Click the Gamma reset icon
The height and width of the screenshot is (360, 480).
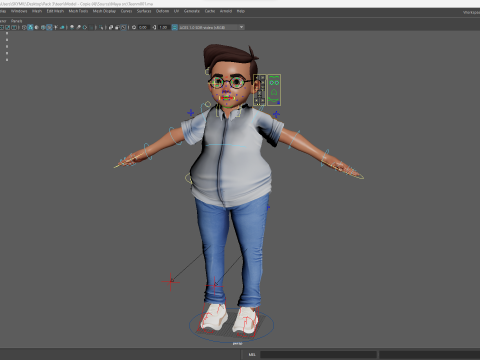click(x=154, y=27)
